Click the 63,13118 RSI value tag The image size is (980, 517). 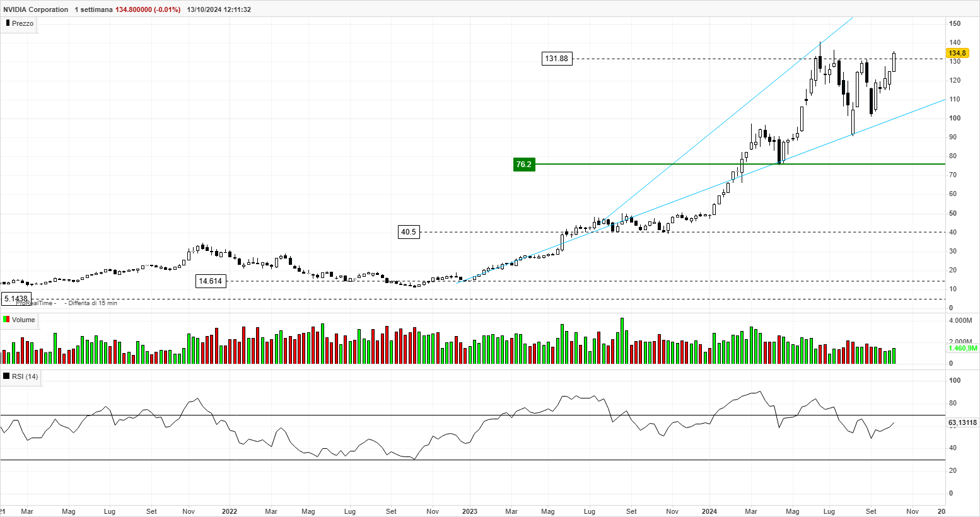pyautogui.click(x=963, y=423)
